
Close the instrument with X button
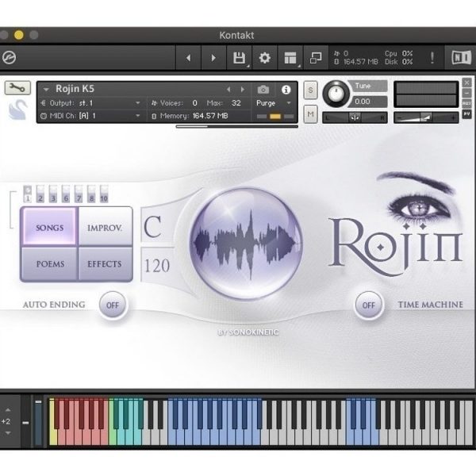pyautogui.click(x=466, y=83)
